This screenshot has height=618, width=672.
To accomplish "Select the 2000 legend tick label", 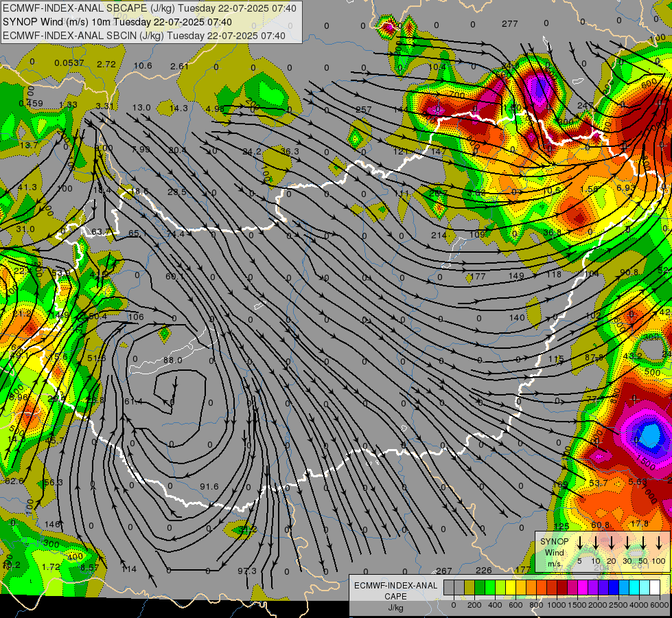I will pyautogui.click(x=598, y=605).
